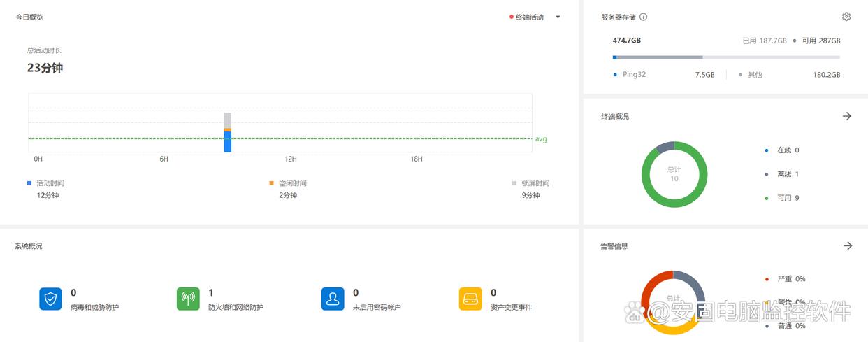The image size is (868, 342).
Task: Open terminal overview details arrow
Action: (x=847, y=116)
